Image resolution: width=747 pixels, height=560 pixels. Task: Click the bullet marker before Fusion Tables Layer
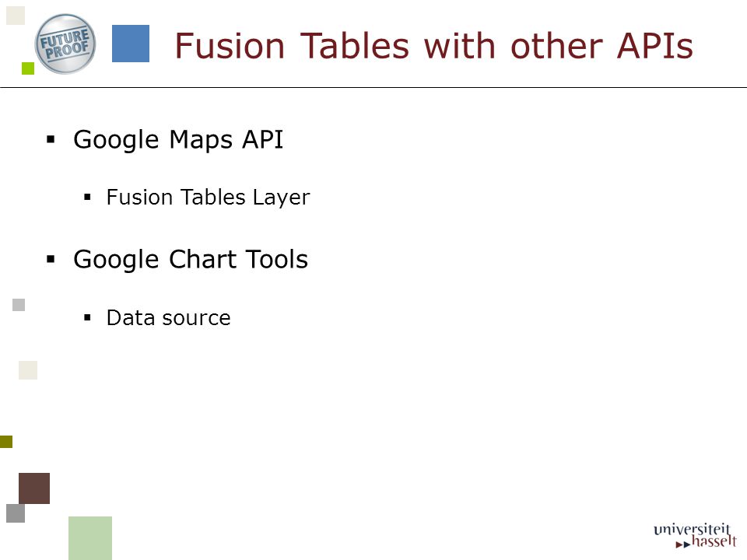pos(87,197)
